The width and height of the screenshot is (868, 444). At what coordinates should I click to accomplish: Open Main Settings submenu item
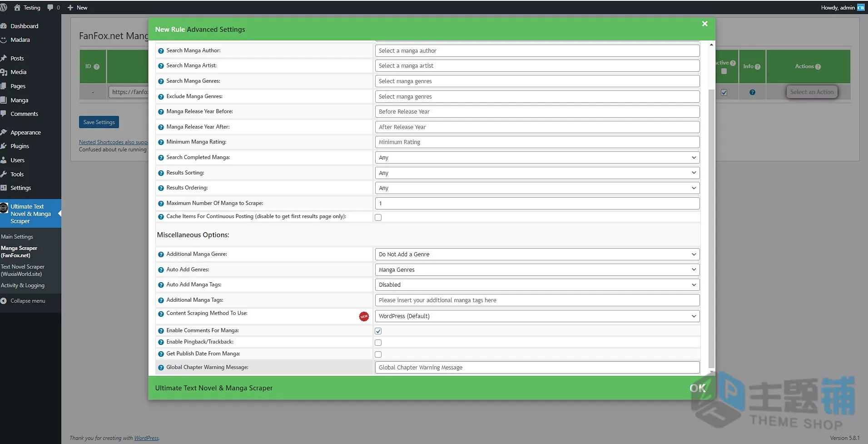(x=17, y=237)
